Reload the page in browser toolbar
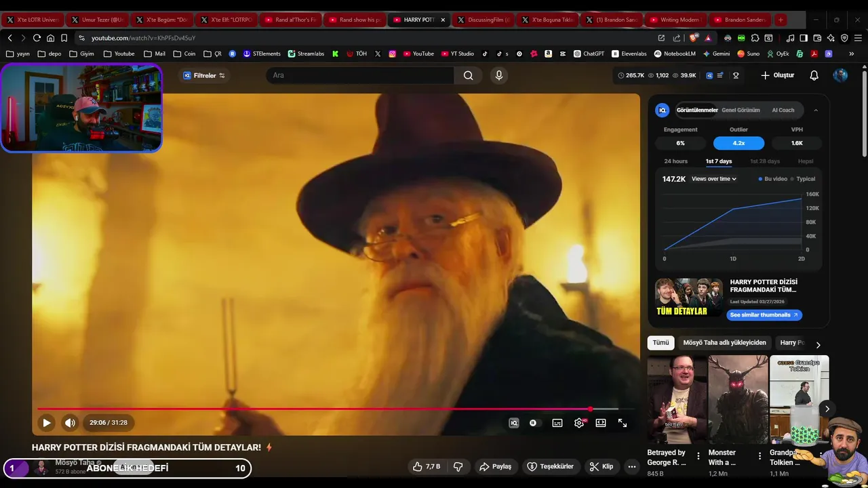Image resolution: width=868 pixels, height=488 pixels. (x=37, y=38)
